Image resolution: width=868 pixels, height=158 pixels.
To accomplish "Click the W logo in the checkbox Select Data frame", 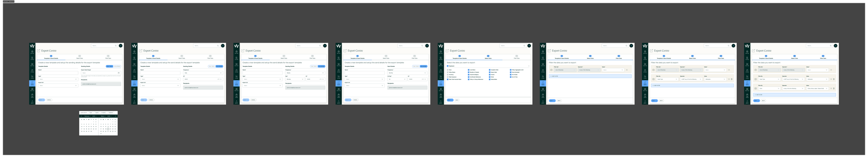I will tap(441, 46).
